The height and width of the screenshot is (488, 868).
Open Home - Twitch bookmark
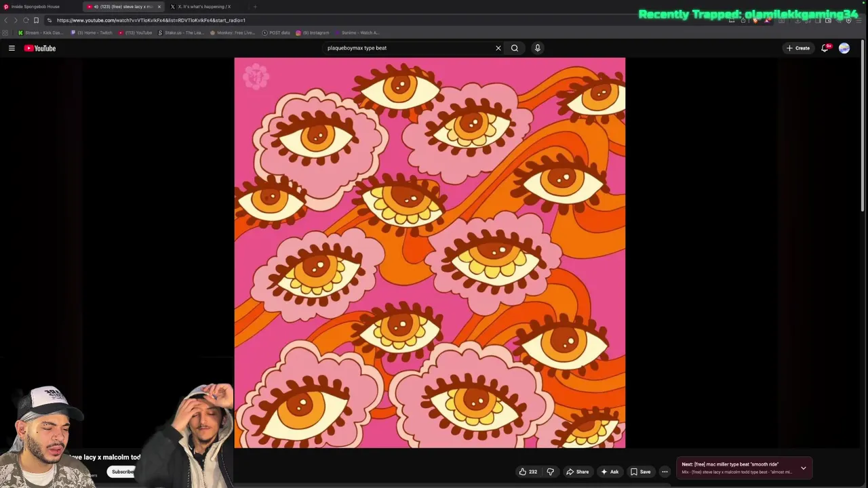(x=92, y=33)
